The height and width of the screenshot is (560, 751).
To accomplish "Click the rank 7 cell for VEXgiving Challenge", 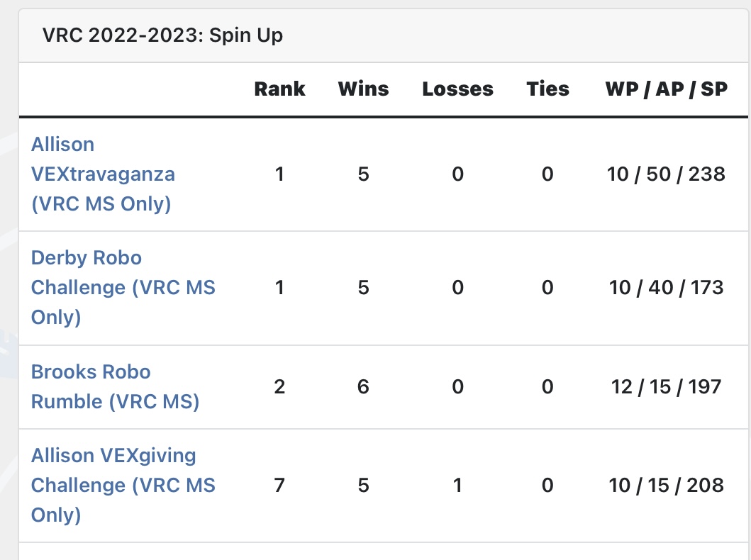I will 279,486.
